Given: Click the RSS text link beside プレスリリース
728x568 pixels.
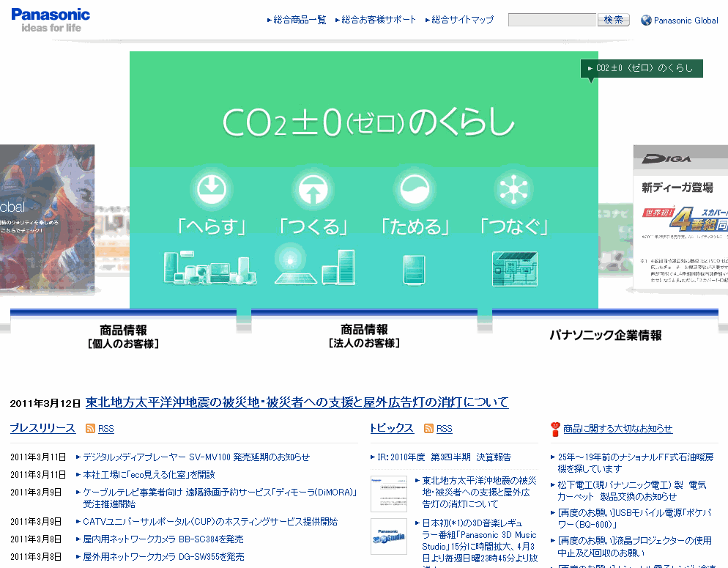Looking at the screenshot, I should [x=106, y=429].
